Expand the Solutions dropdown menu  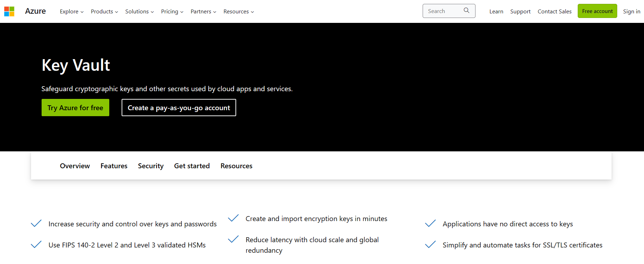[139, 12]
